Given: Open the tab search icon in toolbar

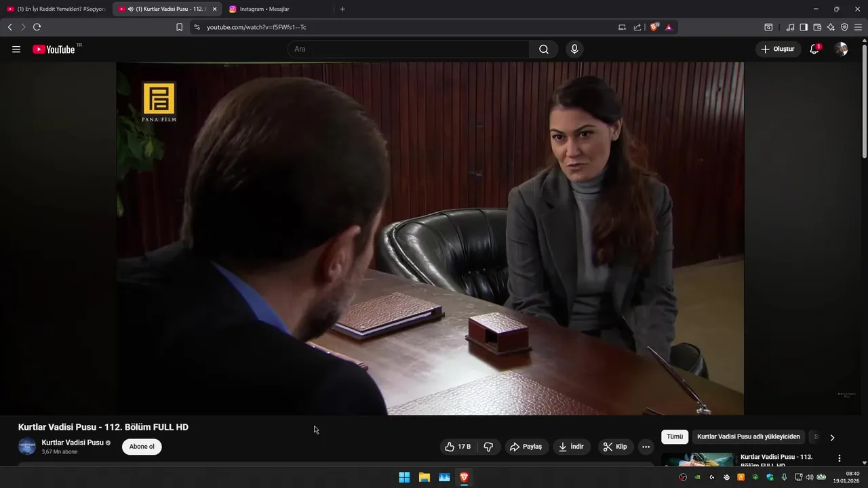Looking at the screenshot, I should point(768,27).
